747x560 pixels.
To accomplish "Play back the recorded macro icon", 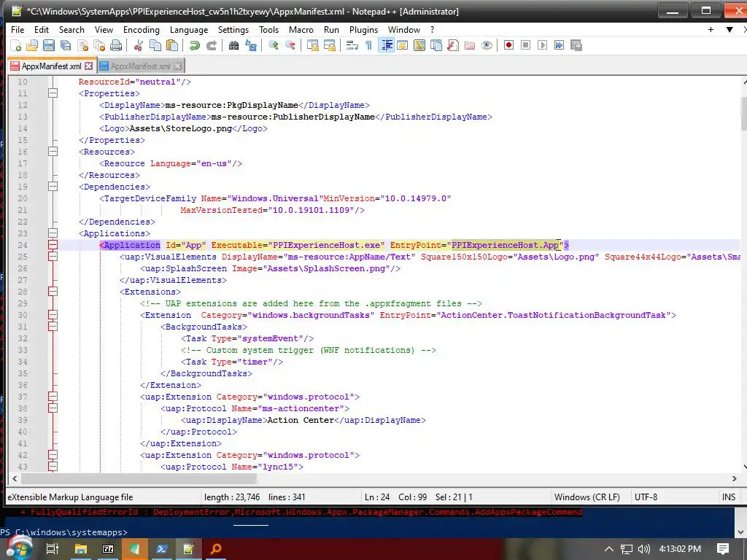I will 542,45.
